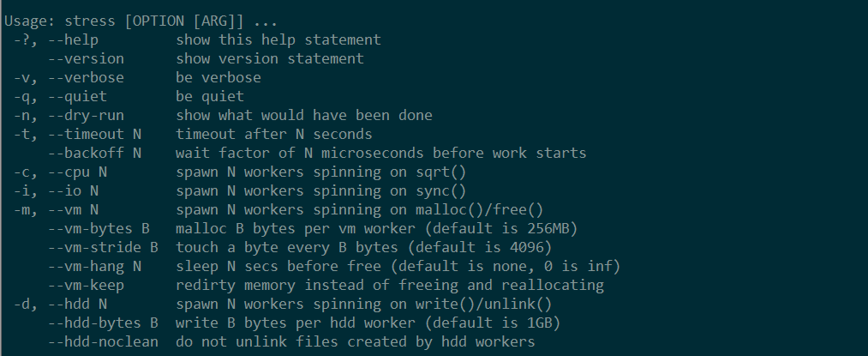Viewport: 868px width, 356px height.
Task: Click the --hdd-bytes B option
Action: [103, 323]
